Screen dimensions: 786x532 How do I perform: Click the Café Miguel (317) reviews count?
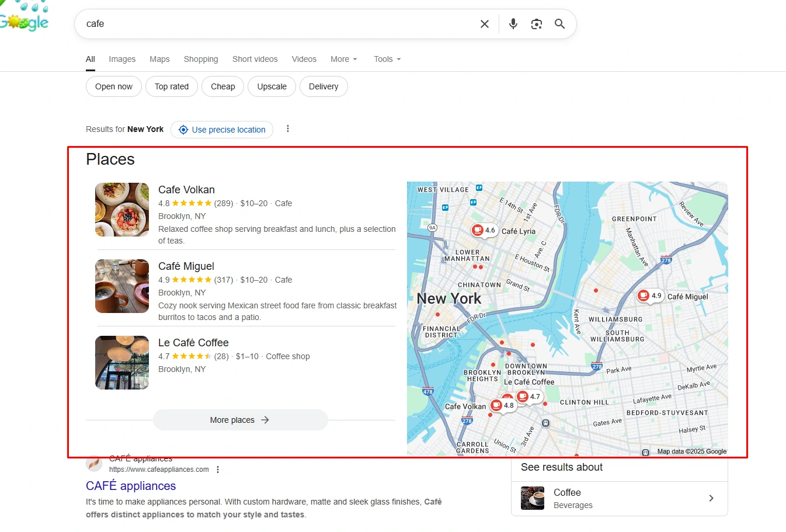tap(224, 280)
